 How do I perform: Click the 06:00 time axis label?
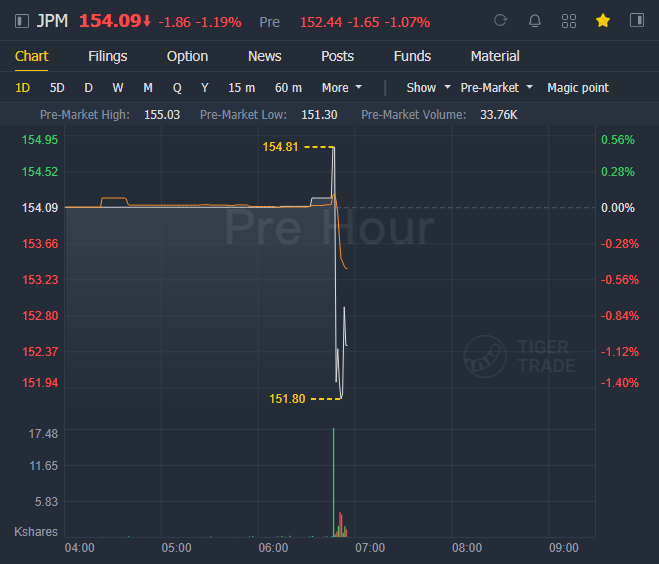click(273, 548)
